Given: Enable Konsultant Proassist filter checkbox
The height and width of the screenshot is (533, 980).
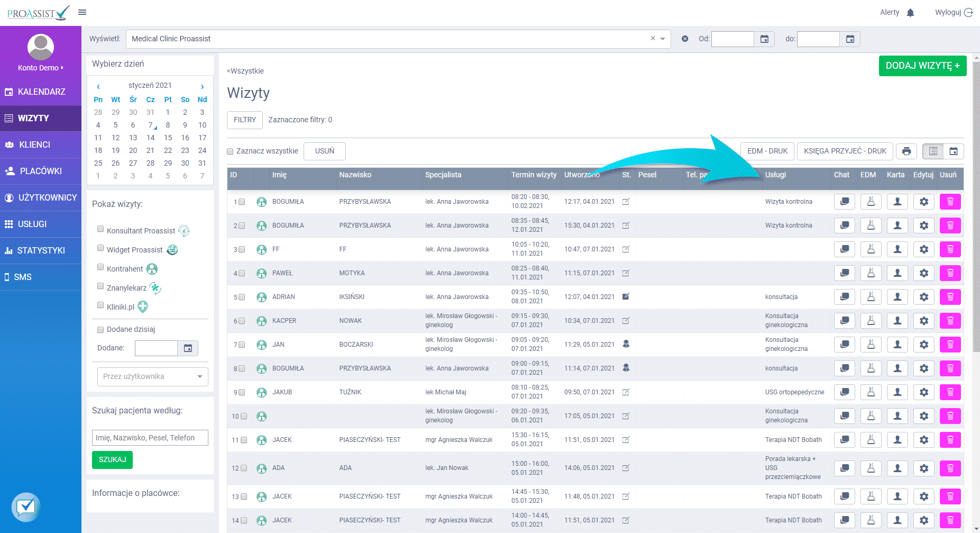Looking at the screenshot, I should pos(100,229).
